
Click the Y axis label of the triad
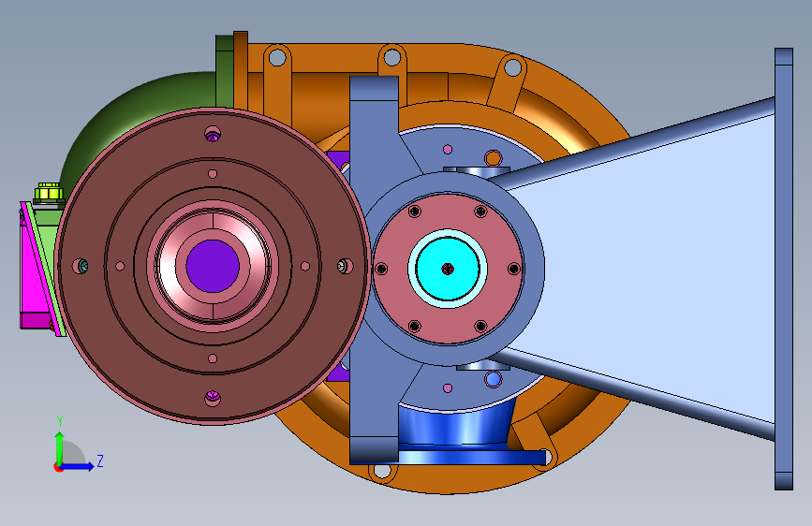coord(60,421)
